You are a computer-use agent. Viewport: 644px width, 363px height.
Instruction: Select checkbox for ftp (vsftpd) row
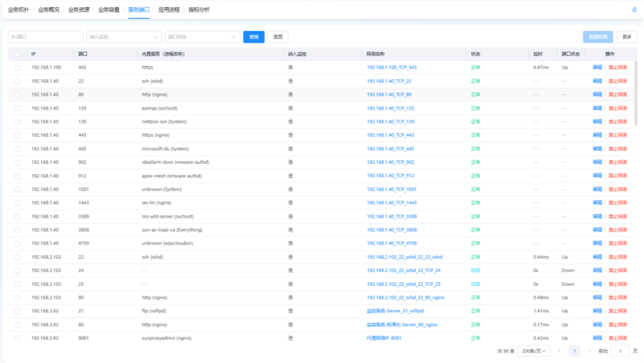click(x=17, y=311)
